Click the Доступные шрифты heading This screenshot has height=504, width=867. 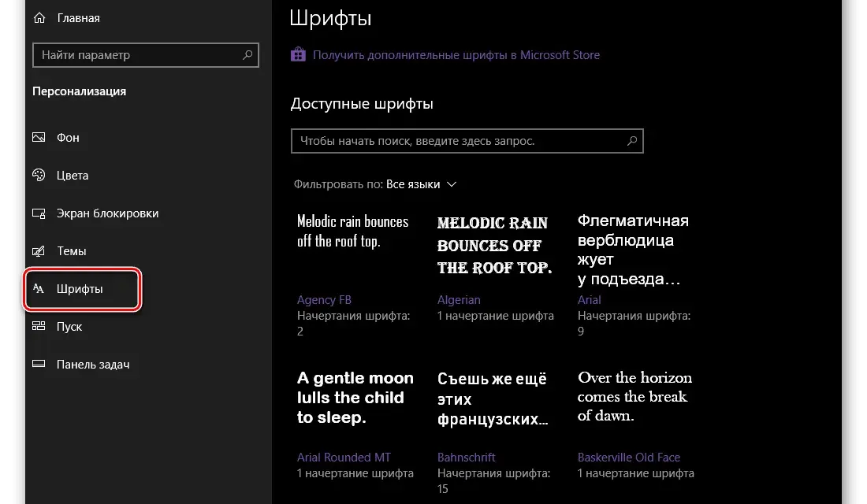363,103
